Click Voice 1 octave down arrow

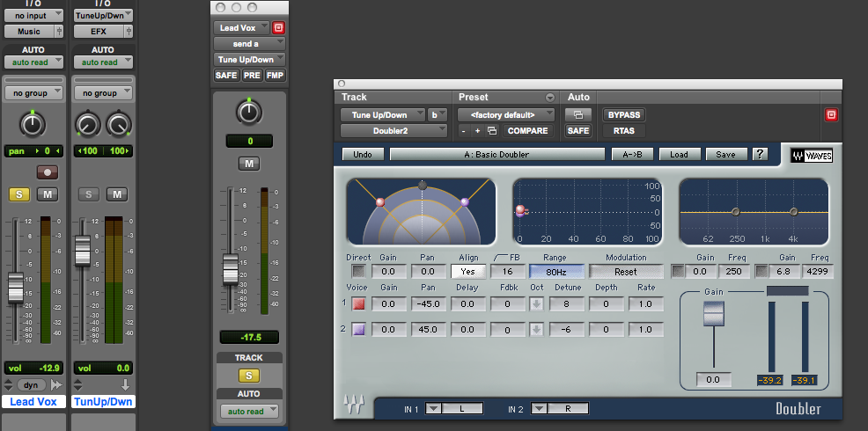point(537,303)
